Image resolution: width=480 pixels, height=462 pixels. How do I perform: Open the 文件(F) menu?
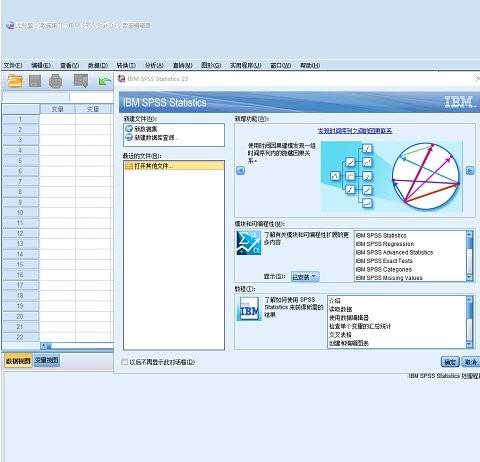click(13, 65)
